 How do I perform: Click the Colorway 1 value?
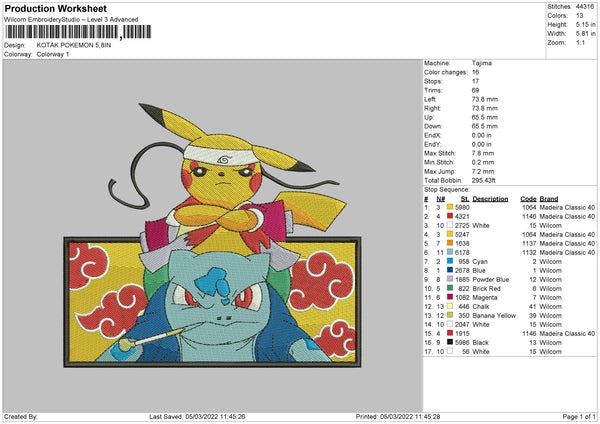(x=53, y=54)
